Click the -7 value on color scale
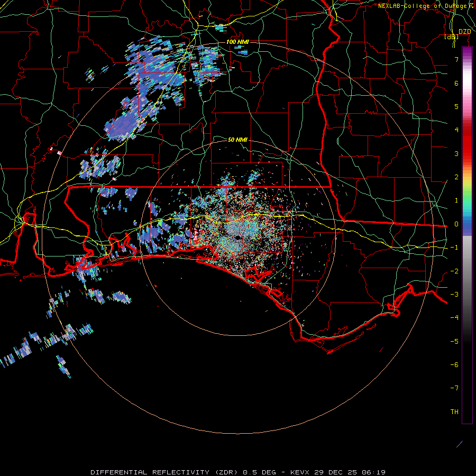This screenshot has height=476, width=476. (454, 388)
